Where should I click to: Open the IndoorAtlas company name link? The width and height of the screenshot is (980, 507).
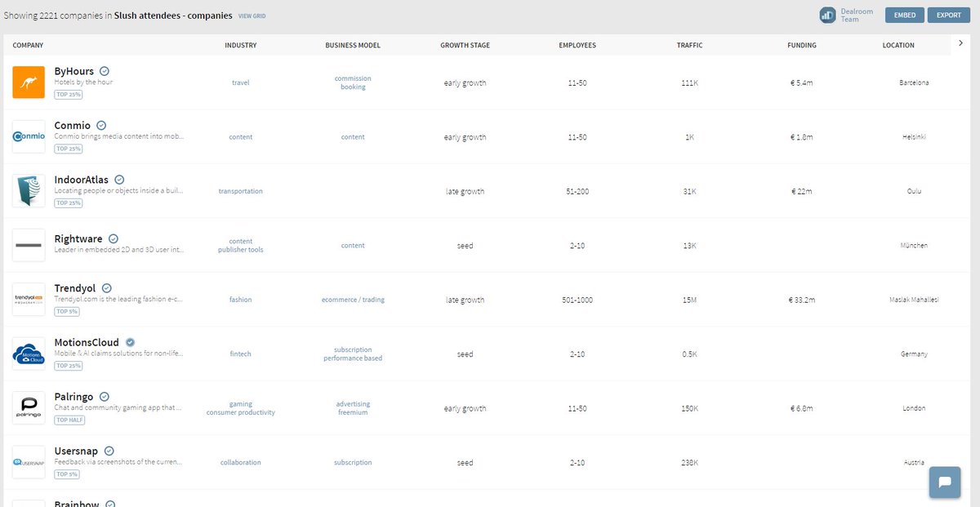[82, 180]
